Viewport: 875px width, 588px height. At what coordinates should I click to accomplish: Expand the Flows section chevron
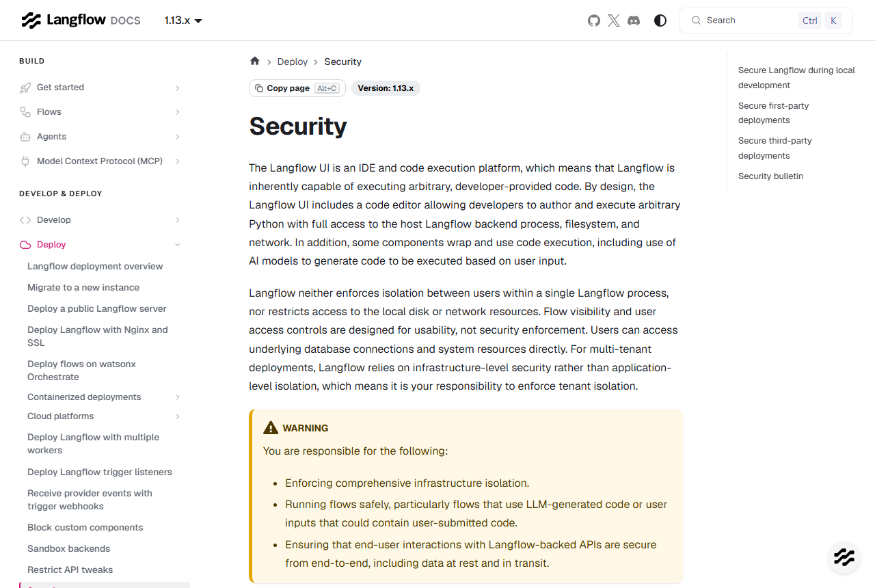point(178,112)
